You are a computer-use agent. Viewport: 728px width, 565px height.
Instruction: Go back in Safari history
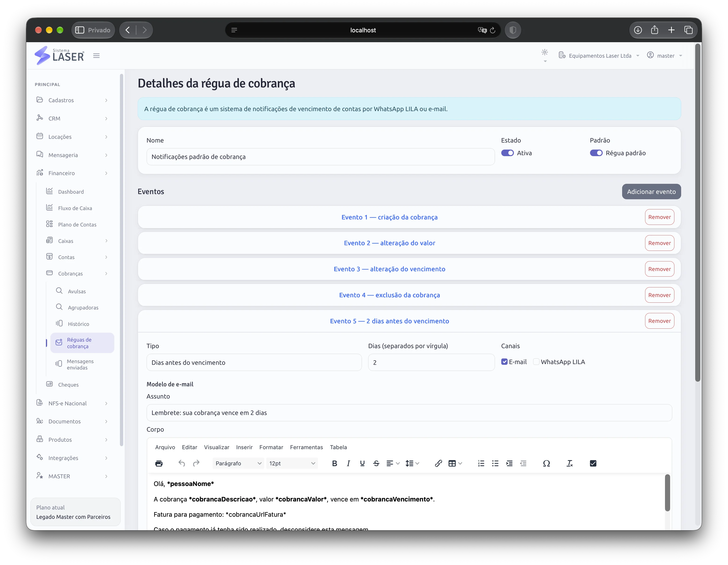(128, 30)
